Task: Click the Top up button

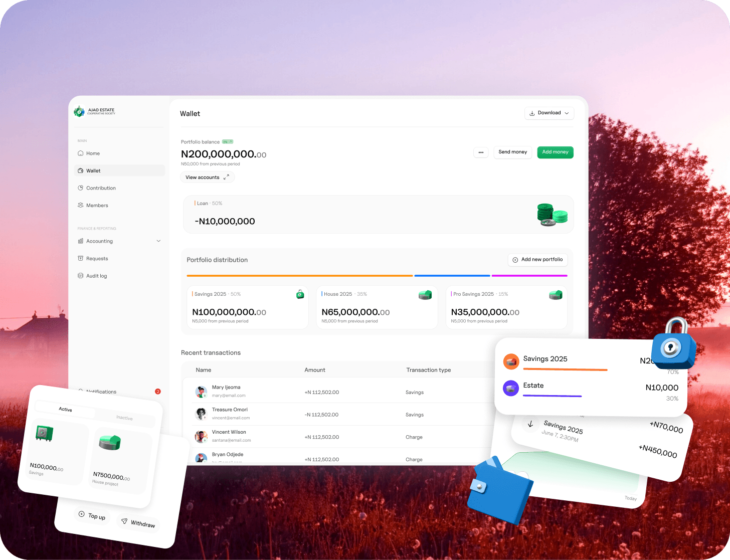Action: tap(92, 515)
